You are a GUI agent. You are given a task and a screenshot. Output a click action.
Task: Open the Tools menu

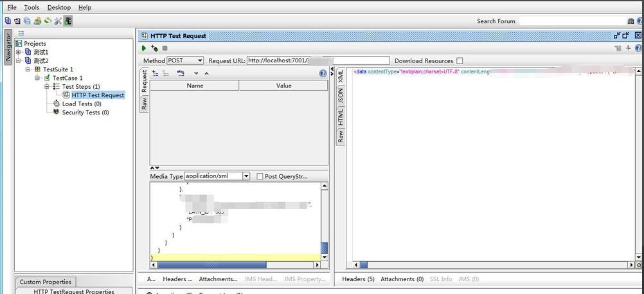(x=31, y=8)
